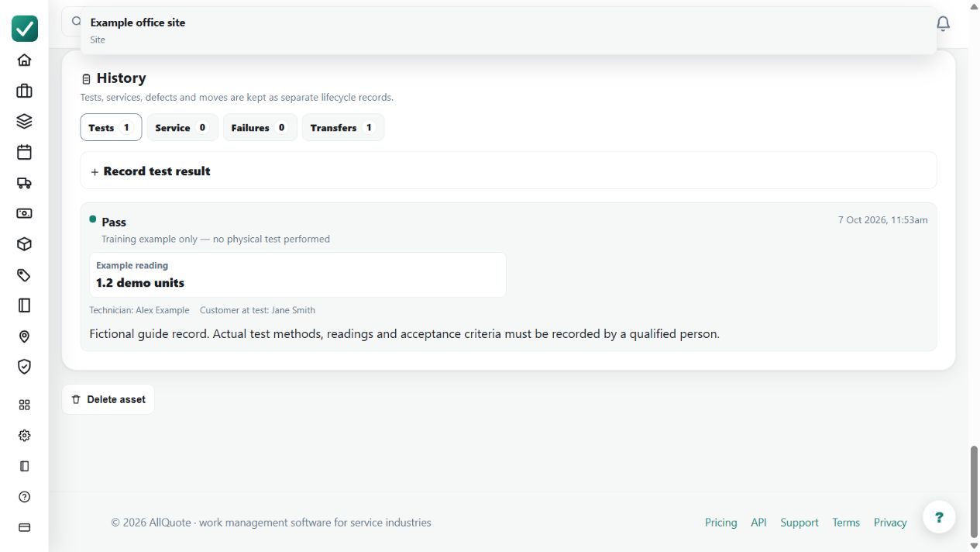Click 'Customer at test: Jane Smith' text
980x552 pixels.
(257, 310)
